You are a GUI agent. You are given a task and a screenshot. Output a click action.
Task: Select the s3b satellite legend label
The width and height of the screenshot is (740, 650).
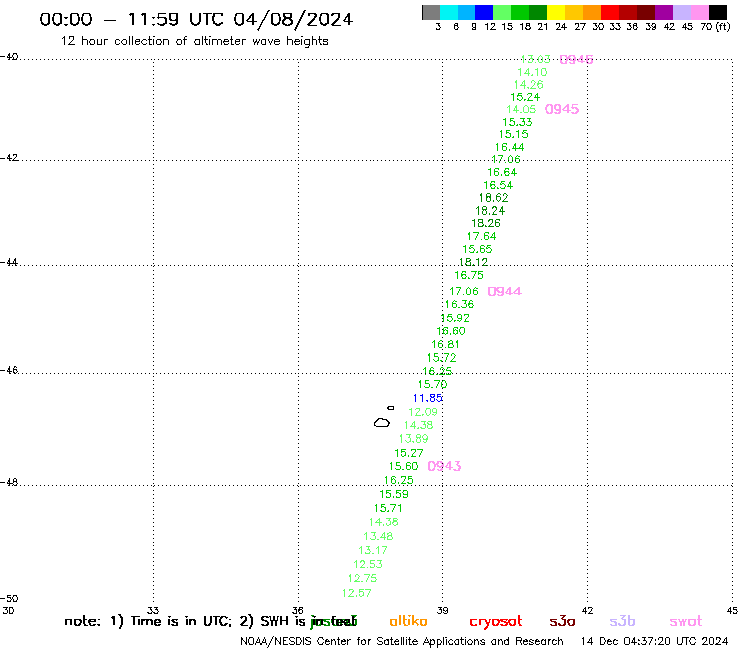pyautogui.click(x=622, y=621)
